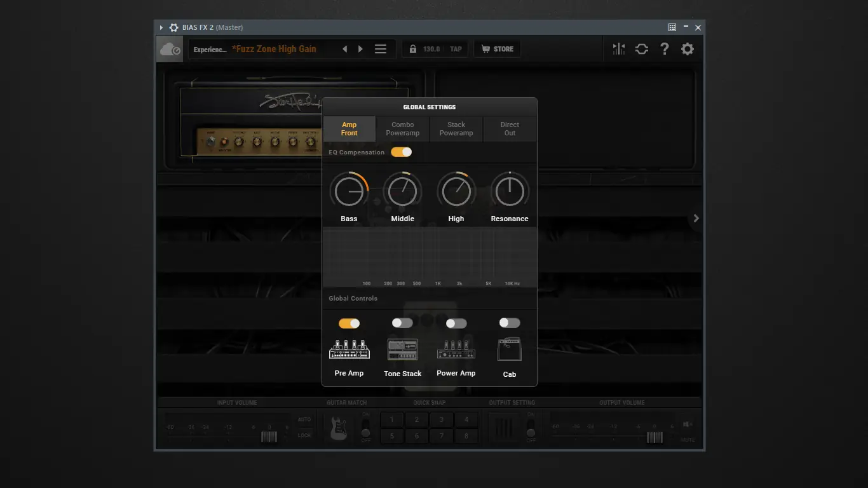The width and height of the screenshot is (868, 488).
Task: Flip the Guitar Match on/off switch
Action: 365,427
